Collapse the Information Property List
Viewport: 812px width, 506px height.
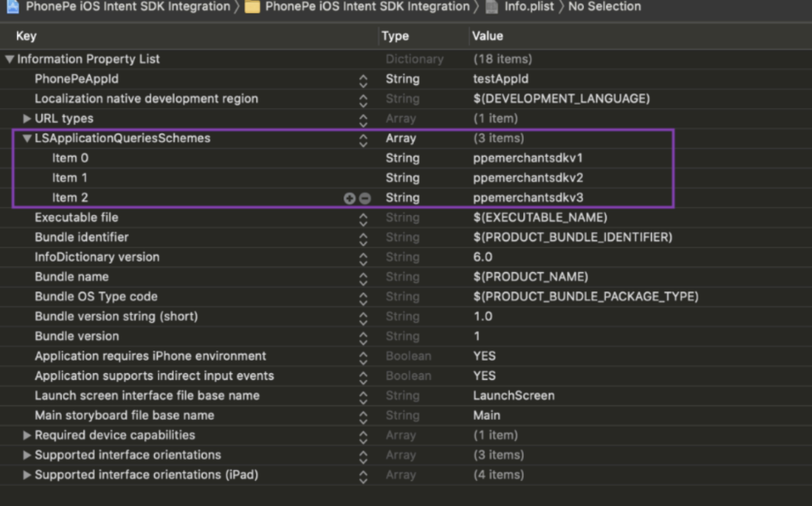pos(10,59)
